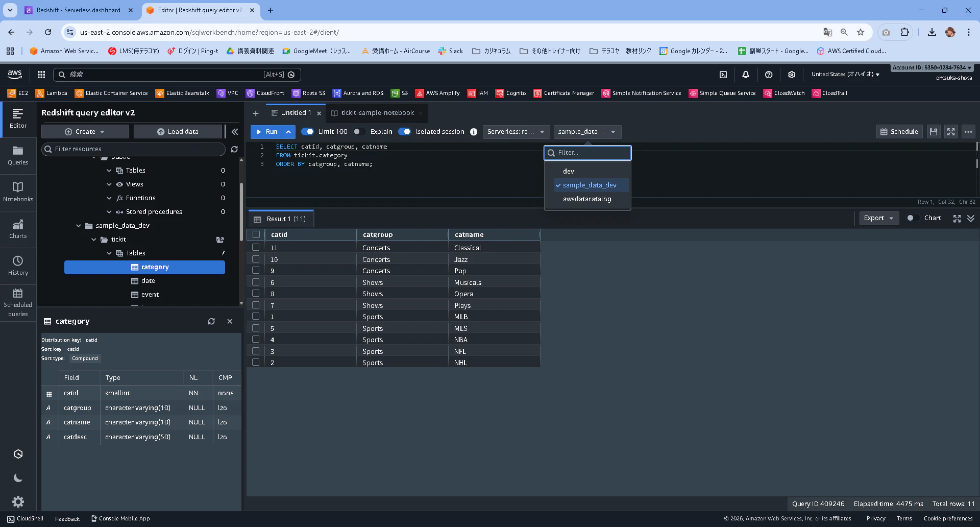980x527 pixels.
Task: Open the Create dropdown
Action: point(85,132)
